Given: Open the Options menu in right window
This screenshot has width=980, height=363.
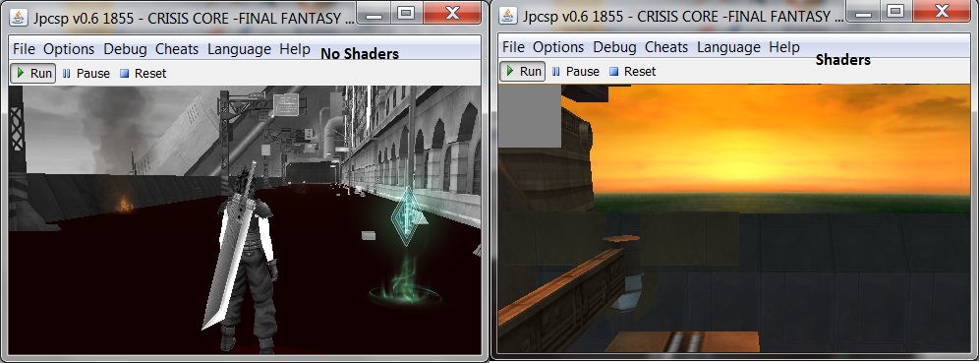Looking at the screenshot, I should pyautogui.click(x=558, y=47).
